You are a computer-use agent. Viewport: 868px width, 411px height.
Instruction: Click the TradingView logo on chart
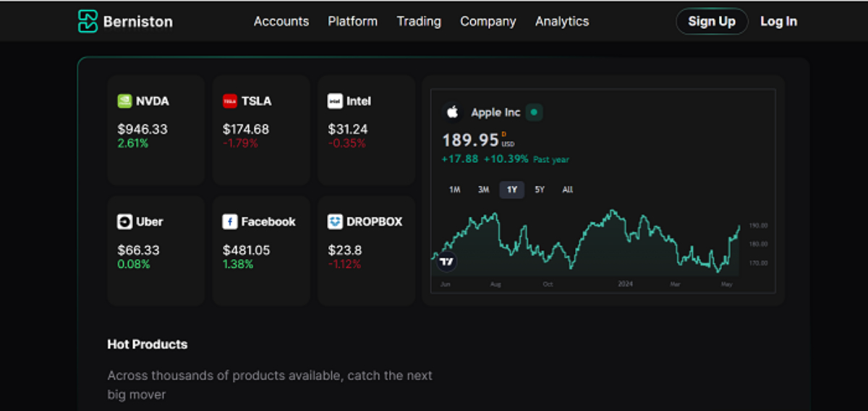(447, 262)
